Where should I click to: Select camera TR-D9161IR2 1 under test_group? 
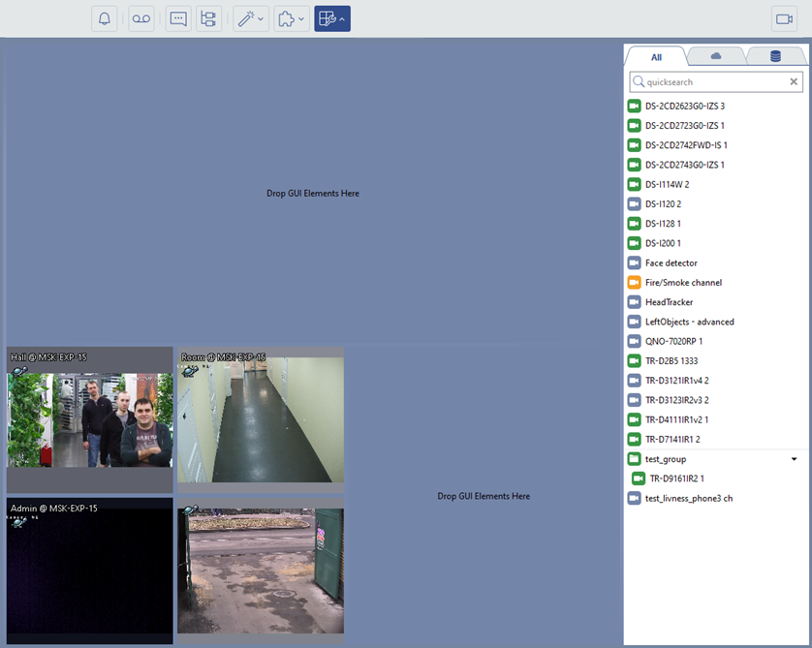[676, 478]
